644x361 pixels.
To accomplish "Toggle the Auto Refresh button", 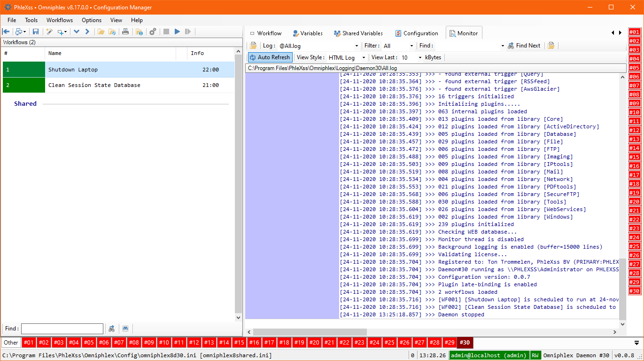I will pyautogui.click(x=270, y=57).
